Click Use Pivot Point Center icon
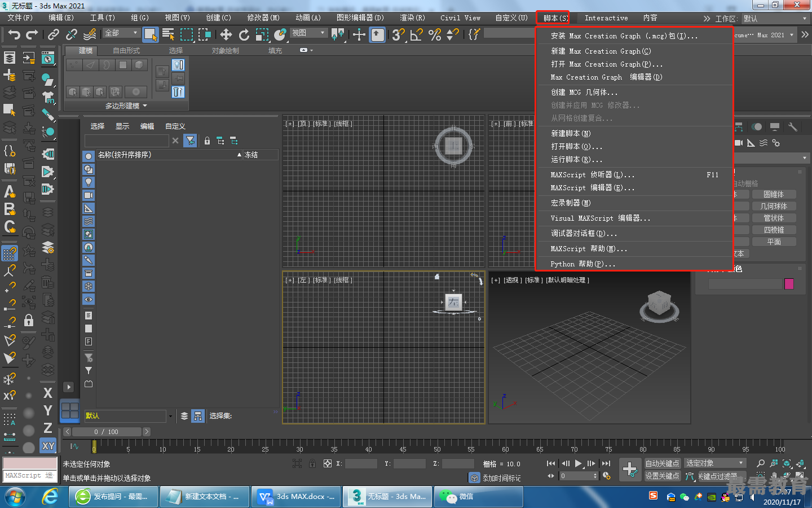The image size is (812, 508). pyautogui.click(x=338, y=35)
